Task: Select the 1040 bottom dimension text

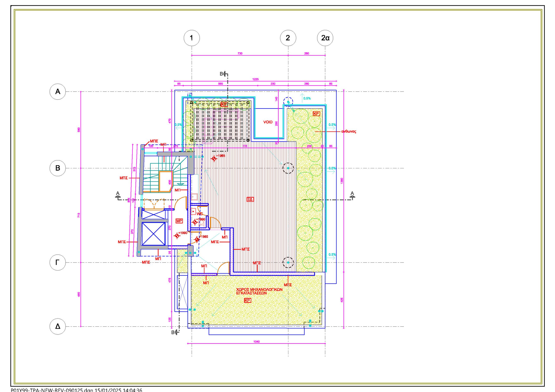Action: (x=256, y=342)
